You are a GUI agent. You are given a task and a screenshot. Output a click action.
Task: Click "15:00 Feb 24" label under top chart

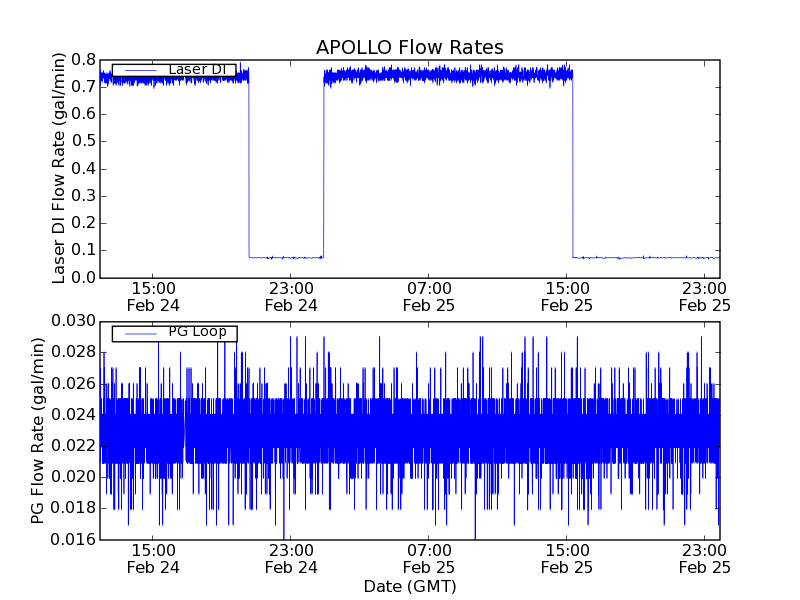coord(153,297)
